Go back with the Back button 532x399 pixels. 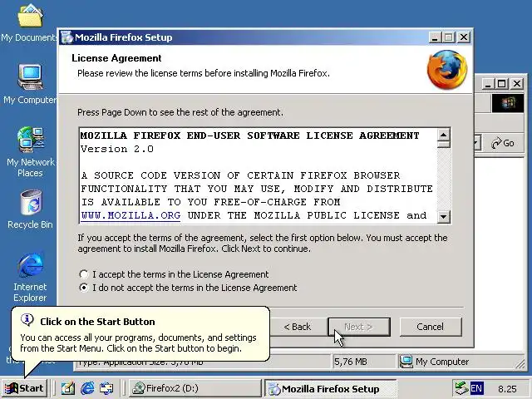point(298,327)
